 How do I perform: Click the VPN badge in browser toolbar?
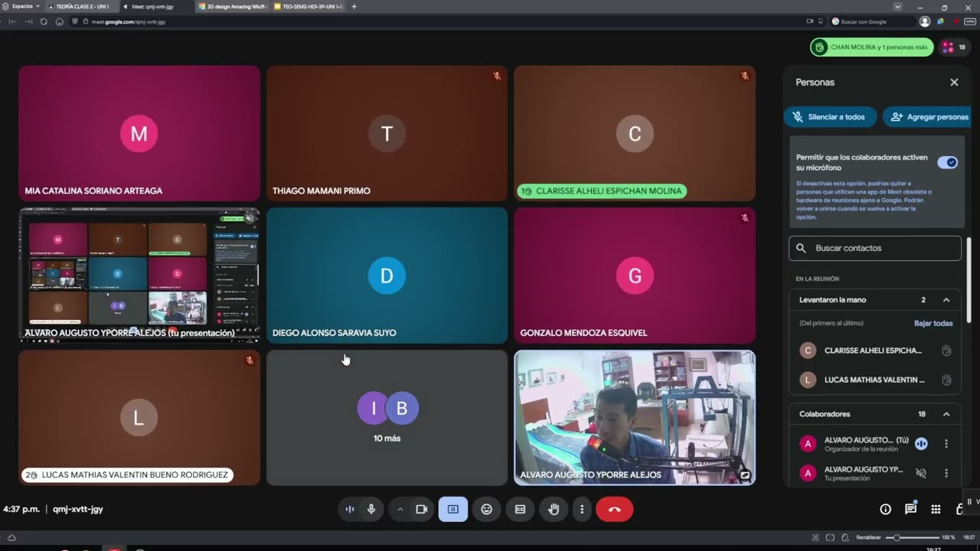970,21
